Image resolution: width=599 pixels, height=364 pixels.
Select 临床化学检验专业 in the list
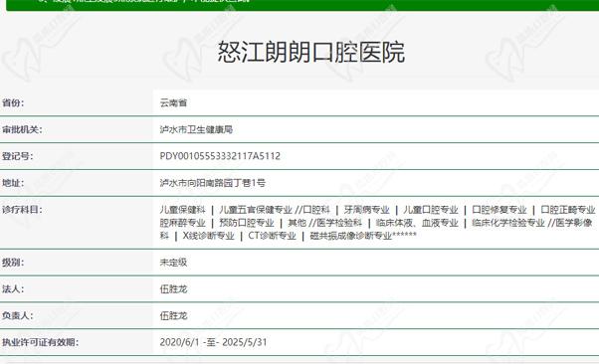click(508, 223)
